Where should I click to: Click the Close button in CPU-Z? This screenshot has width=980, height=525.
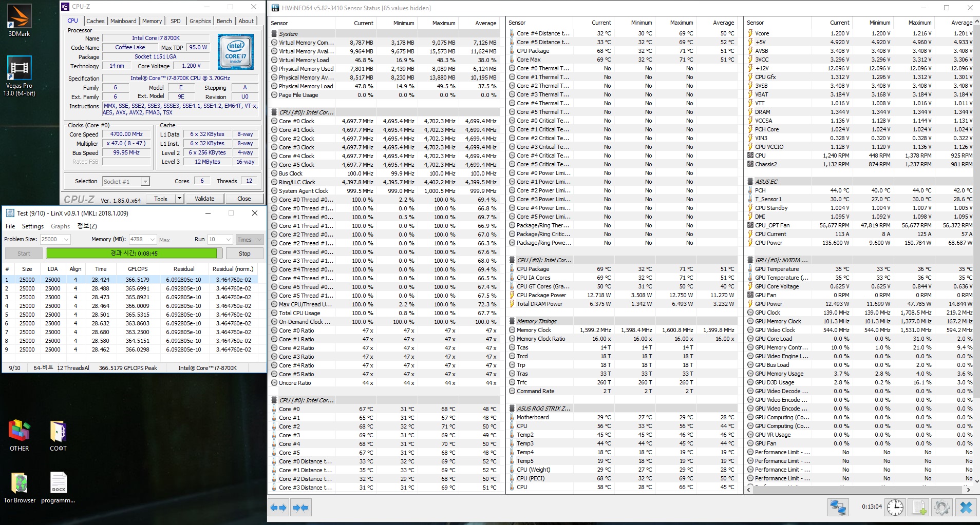click(x=244, y=199)
